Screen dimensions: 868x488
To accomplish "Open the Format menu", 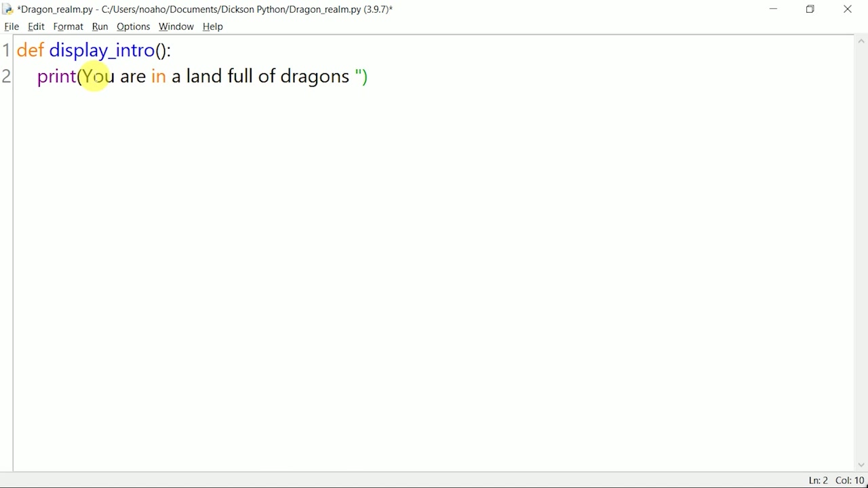I will (x=68, y=26).
